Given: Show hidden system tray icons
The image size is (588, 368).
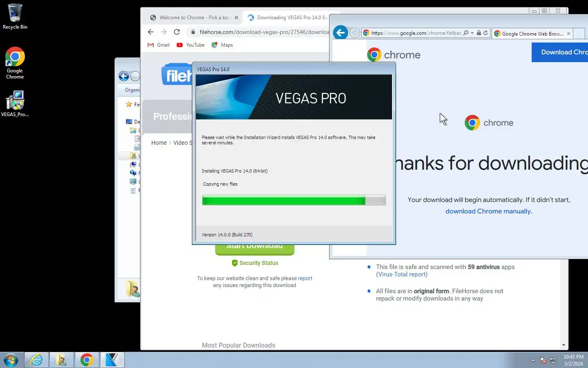Looking at the screenshot, I should (533, 360).
